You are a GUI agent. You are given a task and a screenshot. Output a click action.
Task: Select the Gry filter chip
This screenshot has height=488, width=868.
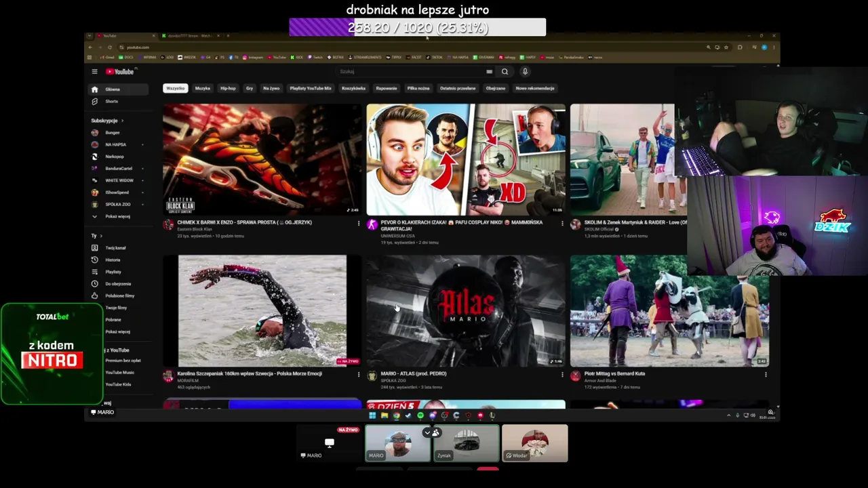(250, 88)
